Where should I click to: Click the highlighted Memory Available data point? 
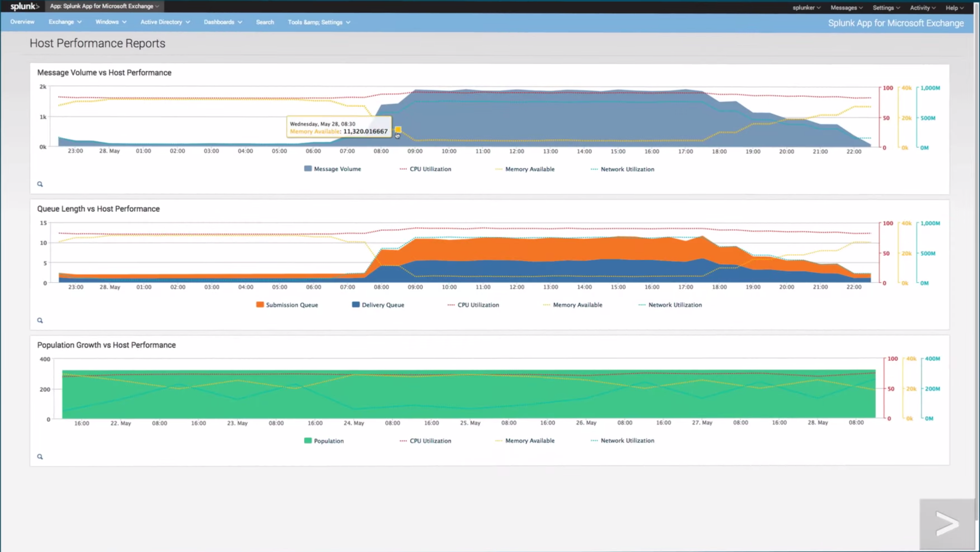[x=398, y=130]
